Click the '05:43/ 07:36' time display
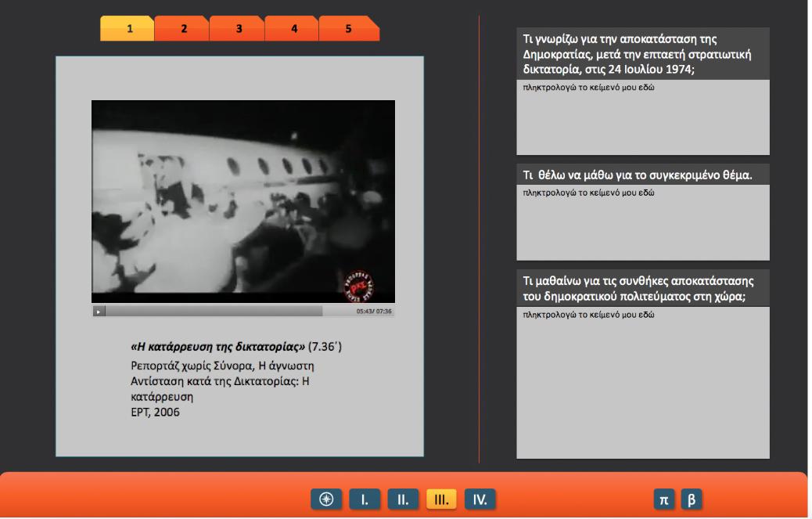812x519 pixels. [x=374, y=312]
